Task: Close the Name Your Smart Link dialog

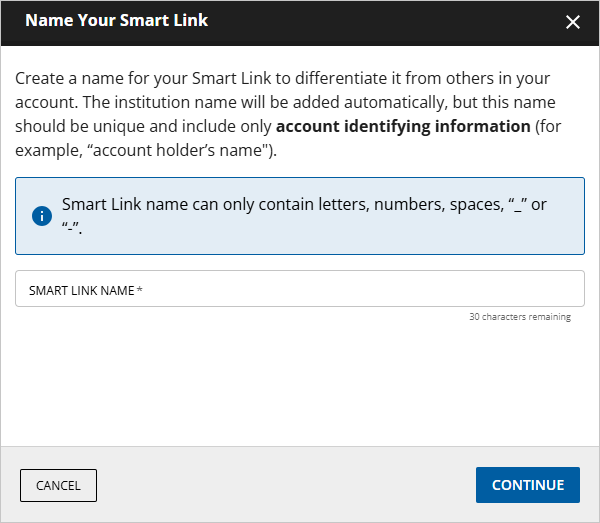Action: click(x=573, y=22)
